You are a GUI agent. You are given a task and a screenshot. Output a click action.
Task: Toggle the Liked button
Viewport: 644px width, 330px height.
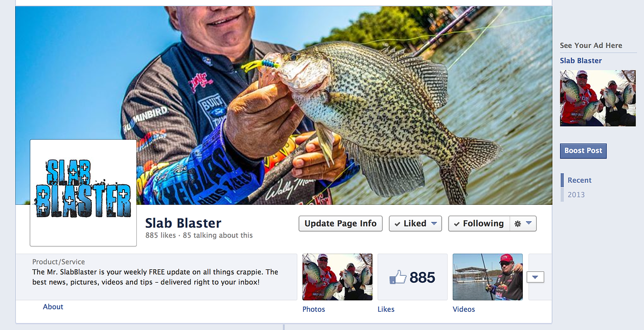[x=415, y=224]
